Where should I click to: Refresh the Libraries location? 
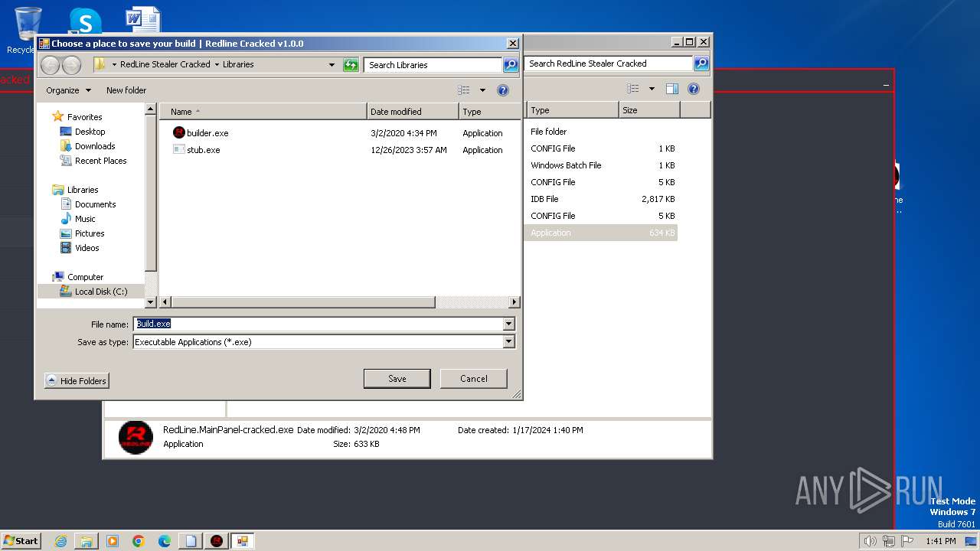(351, 65)
